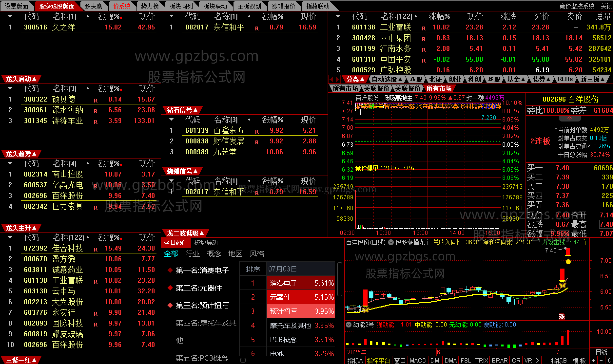Click the R margin marker beside 百隆东方
Screen dimensions: 613x364
pyautogui.click(x=257, y=132)
